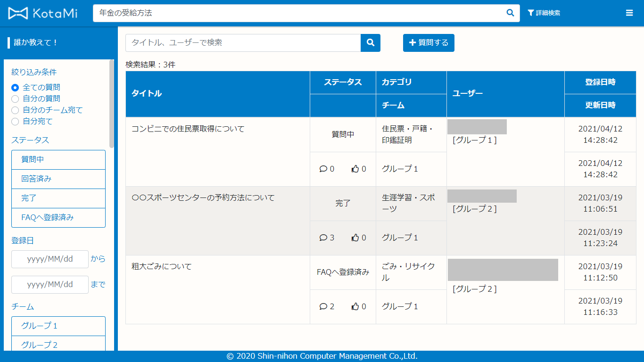Click the sidebar scrollbar

coord(112,104)
